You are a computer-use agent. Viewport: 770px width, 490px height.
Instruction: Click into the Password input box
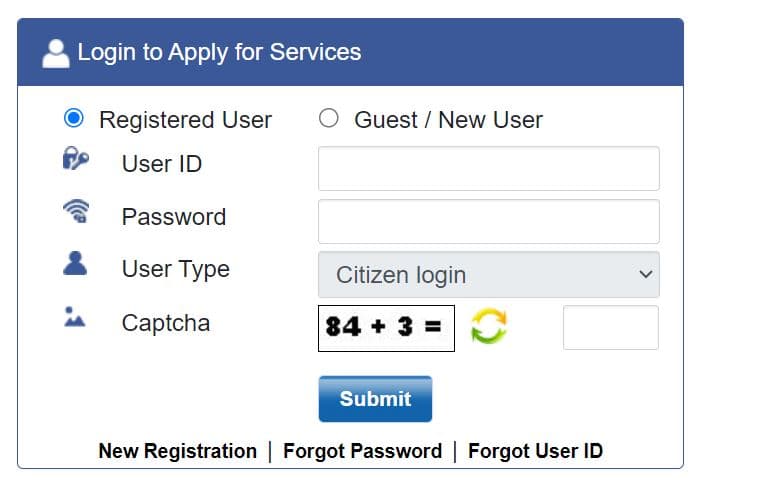coord(488,221)
